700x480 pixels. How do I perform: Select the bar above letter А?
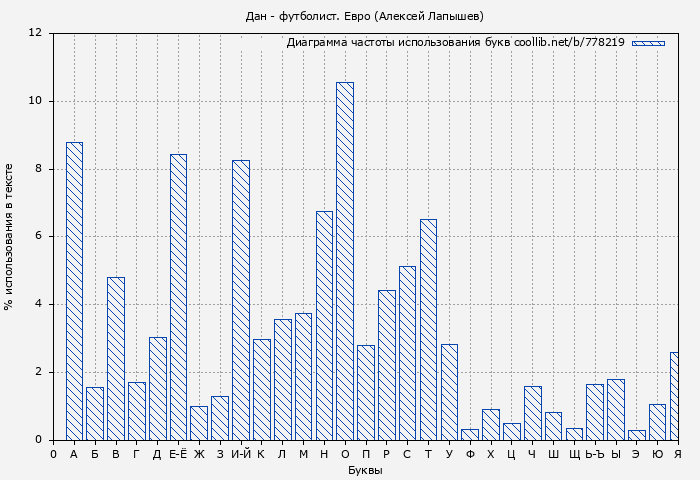(74, 290)
